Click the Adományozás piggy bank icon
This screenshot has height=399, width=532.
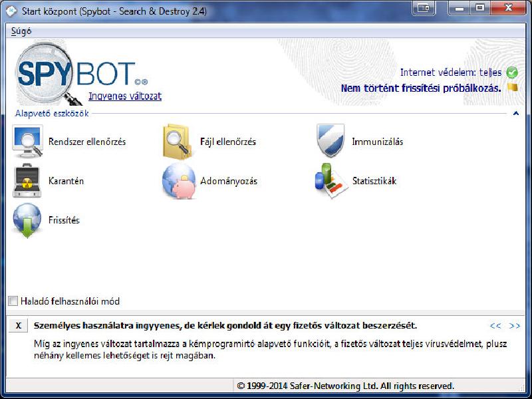click(x=179, y=180)
